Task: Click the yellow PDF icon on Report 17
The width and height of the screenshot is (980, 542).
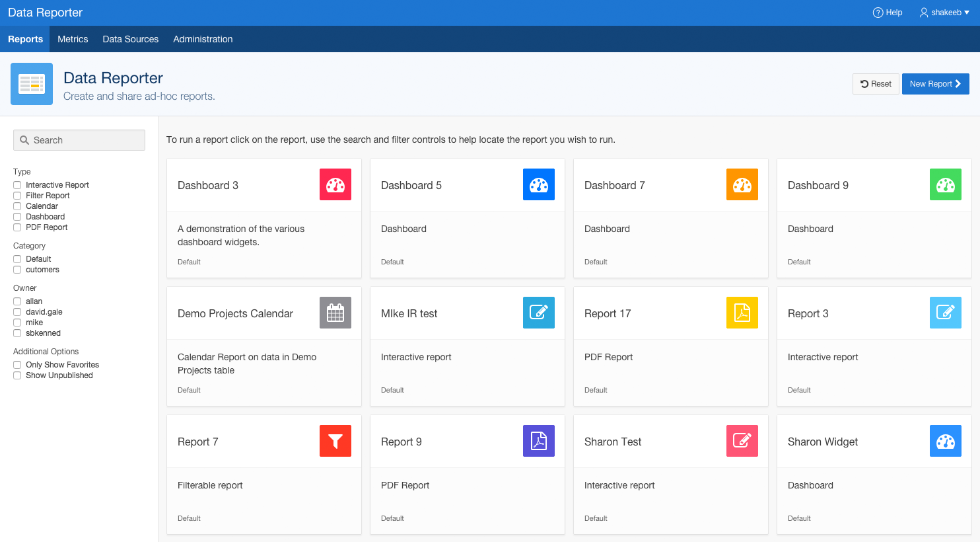Action: (x=742, y=313)
